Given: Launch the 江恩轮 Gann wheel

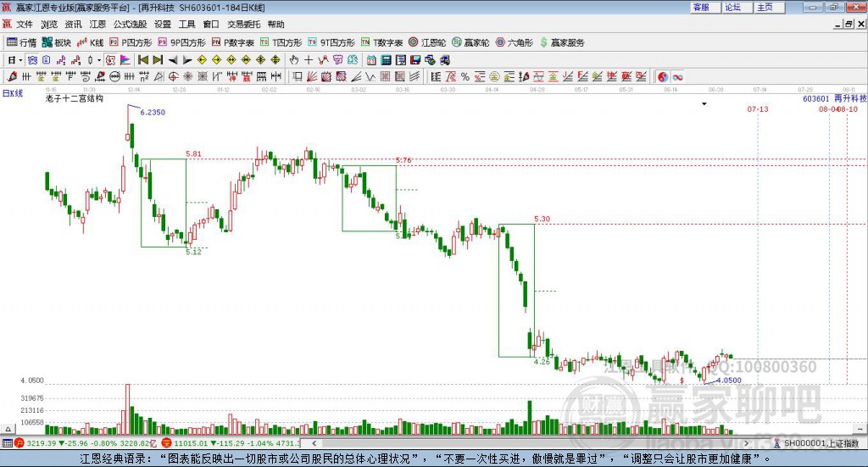Looking at the screenshot, I should (427, 42).
